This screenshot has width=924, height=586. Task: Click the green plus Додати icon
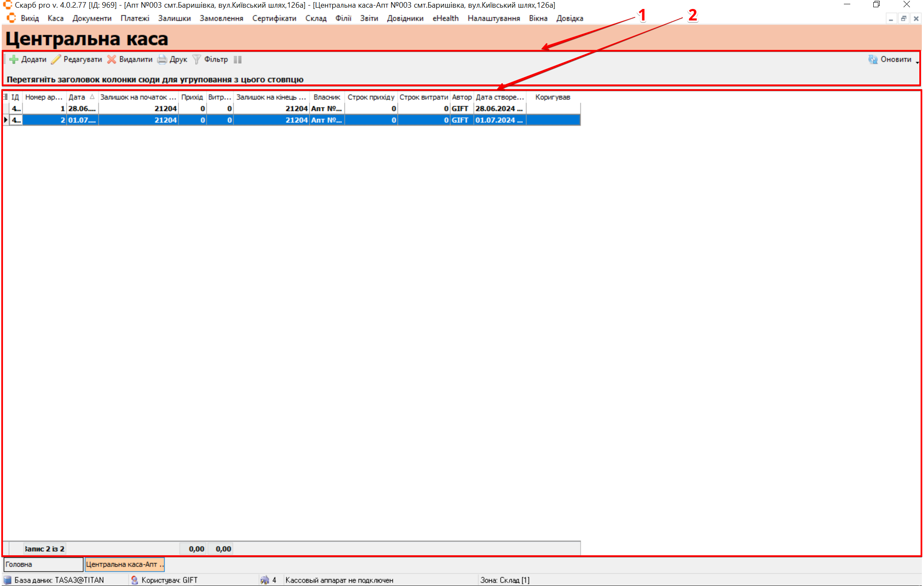14,59
